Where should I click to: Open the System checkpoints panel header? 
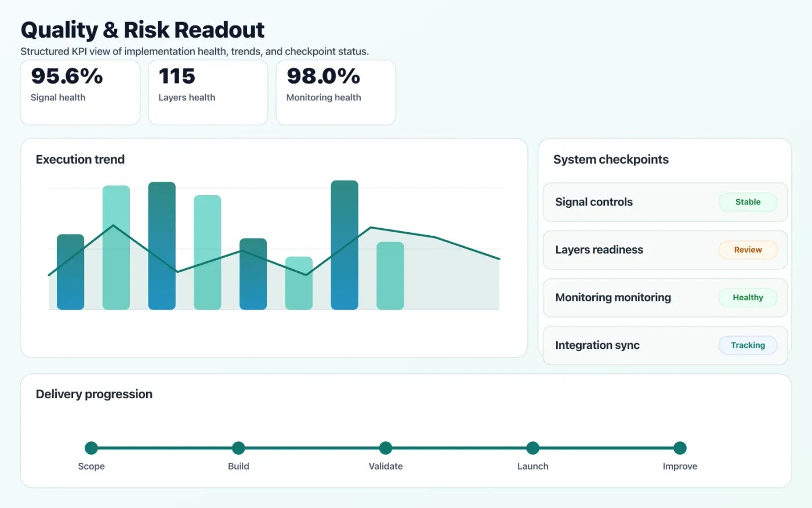click(611, 159)
